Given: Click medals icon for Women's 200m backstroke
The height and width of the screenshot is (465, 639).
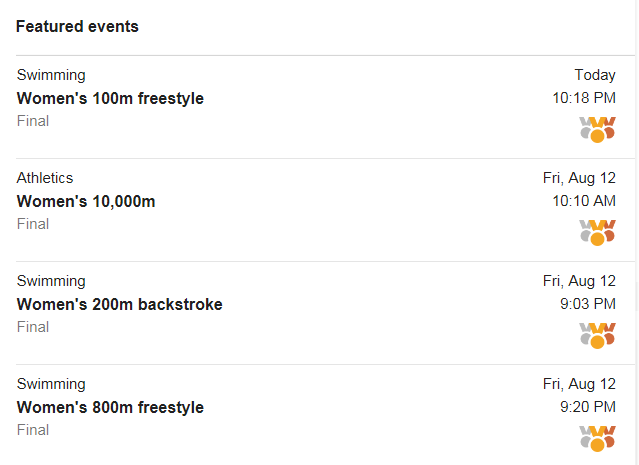Looking at the screenshot, I should [597, 336].
